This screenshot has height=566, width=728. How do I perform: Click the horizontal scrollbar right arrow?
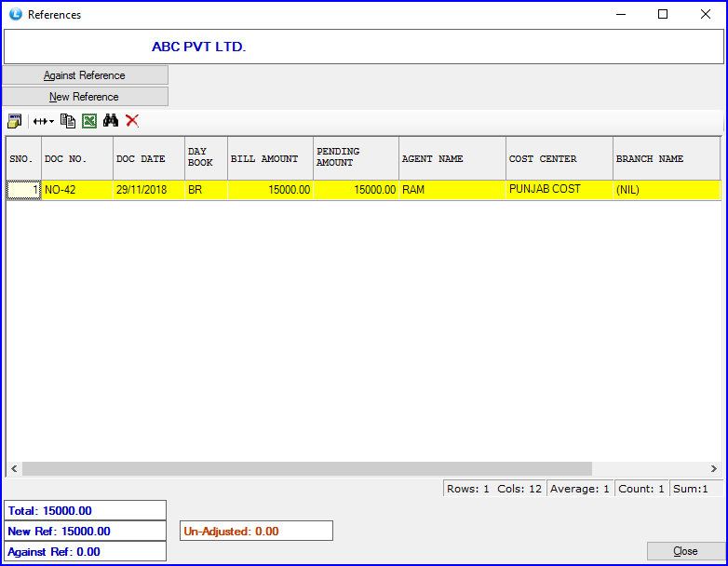pyautogui.click(x=714, y=468)
